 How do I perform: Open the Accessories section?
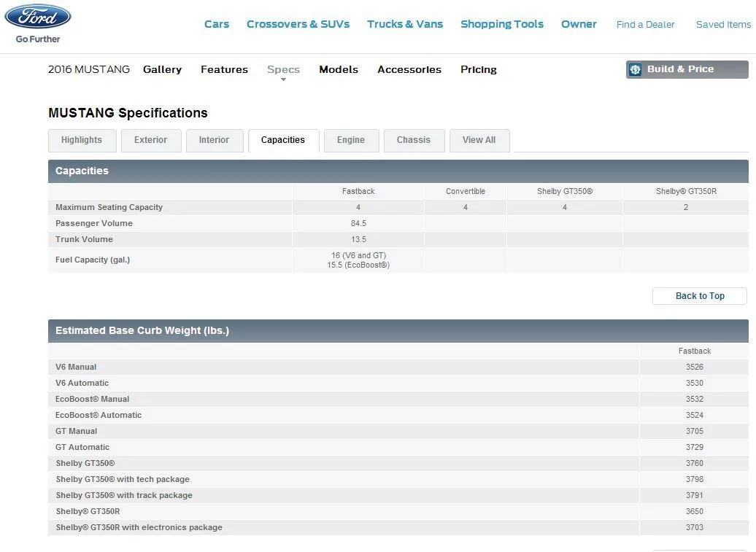click(x=409, y=69)
